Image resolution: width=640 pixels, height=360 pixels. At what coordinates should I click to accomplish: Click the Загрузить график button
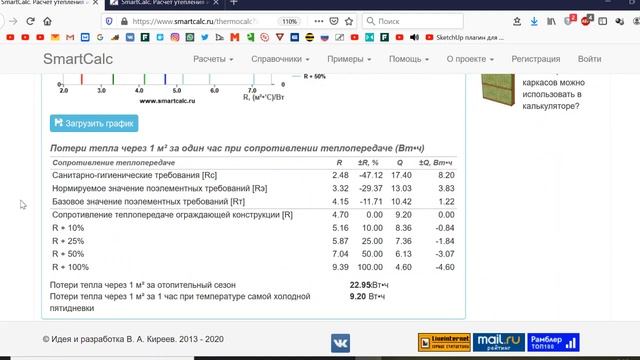coord(94,123)
